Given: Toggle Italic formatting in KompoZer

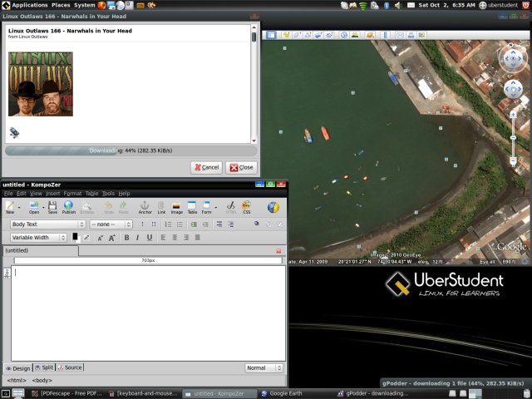Looking at the screenshot, I should (138, 238).
